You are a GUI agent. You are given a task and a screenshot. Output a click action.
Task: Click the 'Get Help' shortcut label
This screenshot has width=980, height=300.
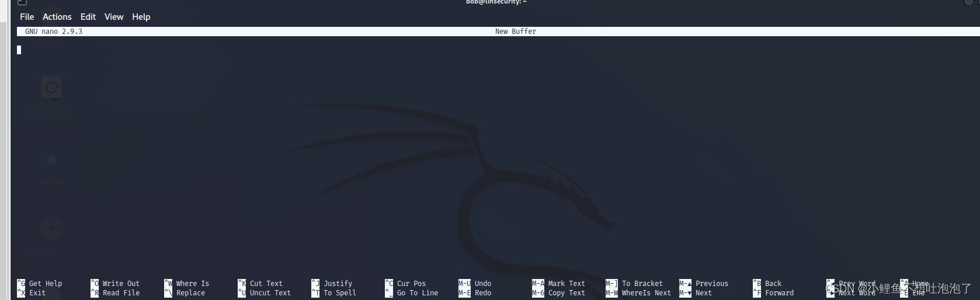(46, 284)
